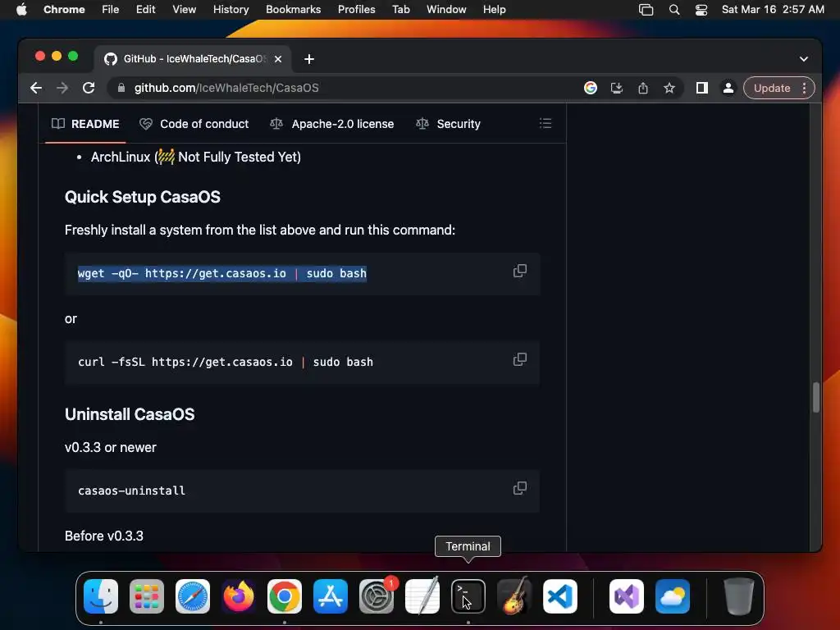Copy the casaos-uninstall command
This screenshot has width=840, height=630.
519,488
